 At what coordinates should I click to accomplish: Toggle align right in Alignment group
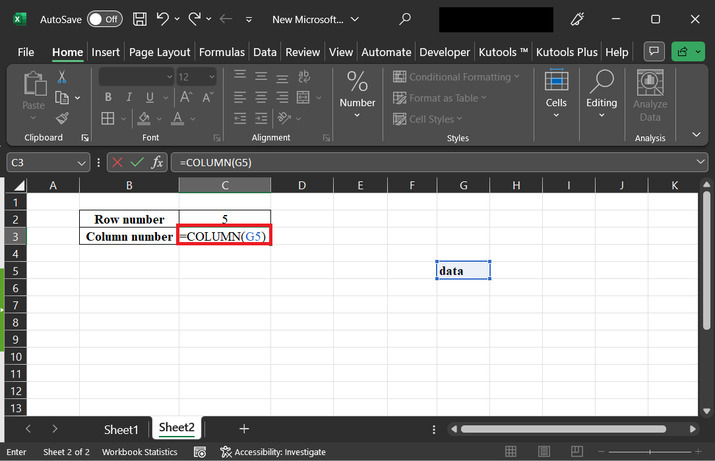coord(282,97)
